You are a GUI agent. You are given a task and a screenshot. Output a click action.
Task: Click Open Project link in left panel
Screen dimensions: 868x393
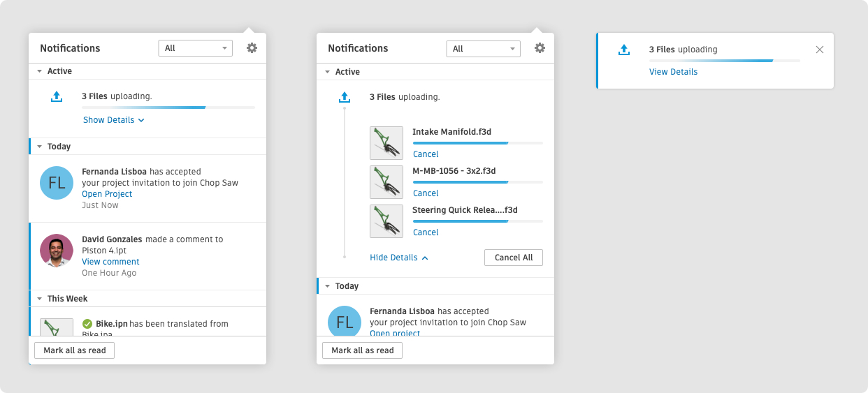[x=107, y=194]
